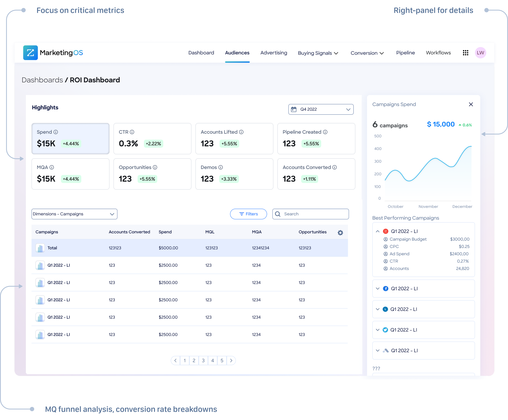Click the Pipeline Created info icon

point(325,132)
